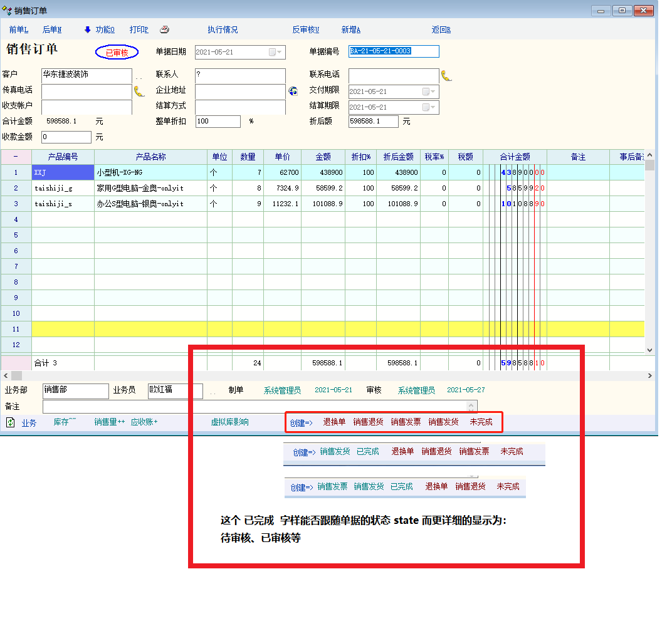
Task: Open the 结算期限 date dropdown
Action: point(433,107)
